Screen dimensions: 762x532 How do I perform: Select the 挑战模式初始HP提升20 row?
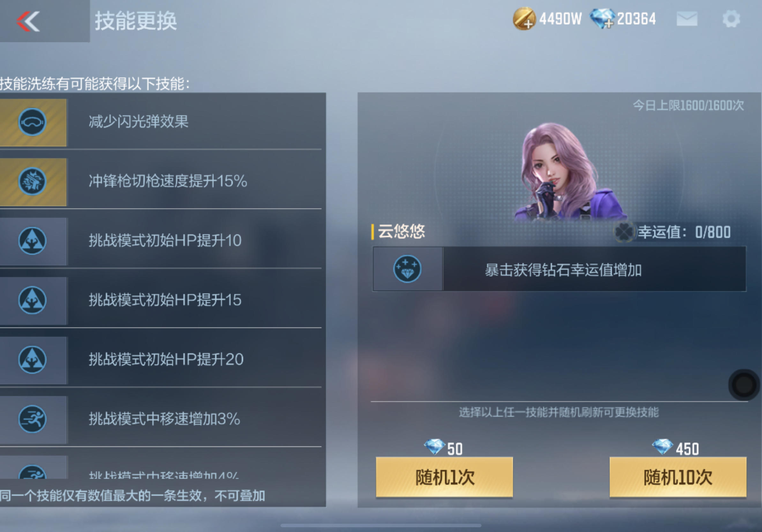[161, 360]
